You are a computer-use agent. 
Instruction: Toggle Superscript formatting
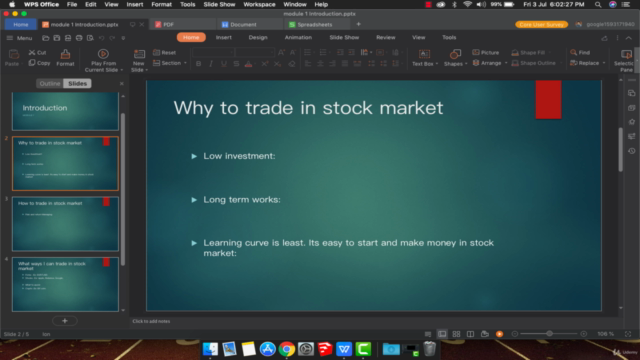pos(265,64)
